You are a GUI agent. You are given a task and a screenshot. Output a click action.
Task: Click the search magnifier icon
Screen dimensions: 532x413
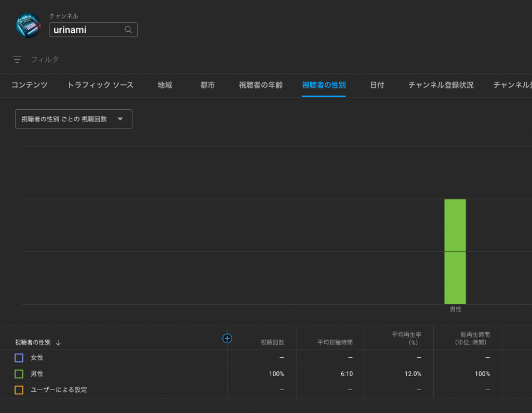pyautogui.click(x=128, y=30)
